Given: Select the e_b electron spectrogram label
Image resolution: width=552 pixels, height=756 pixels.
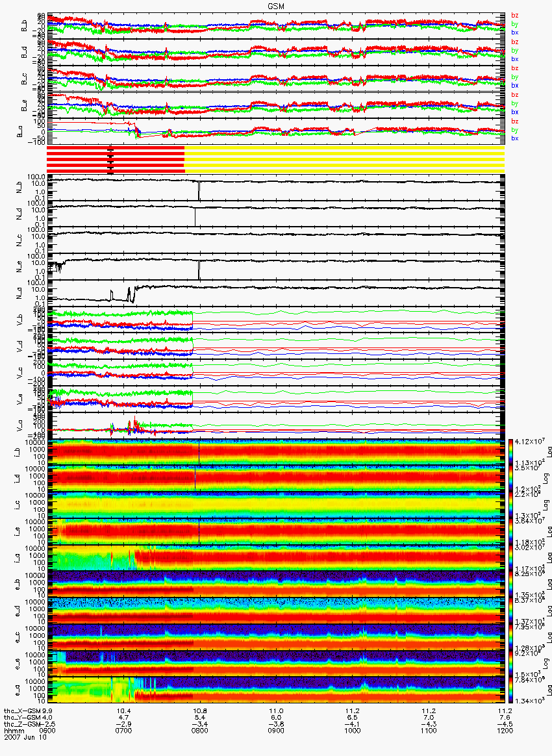Looking at the screenshot, I should pos(18,585).
